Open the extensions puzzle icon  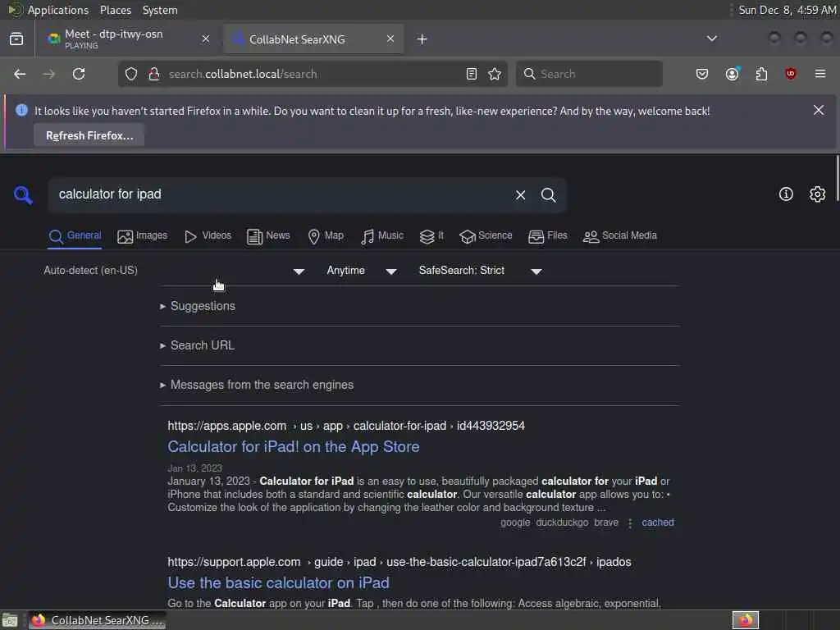point(761,74)
